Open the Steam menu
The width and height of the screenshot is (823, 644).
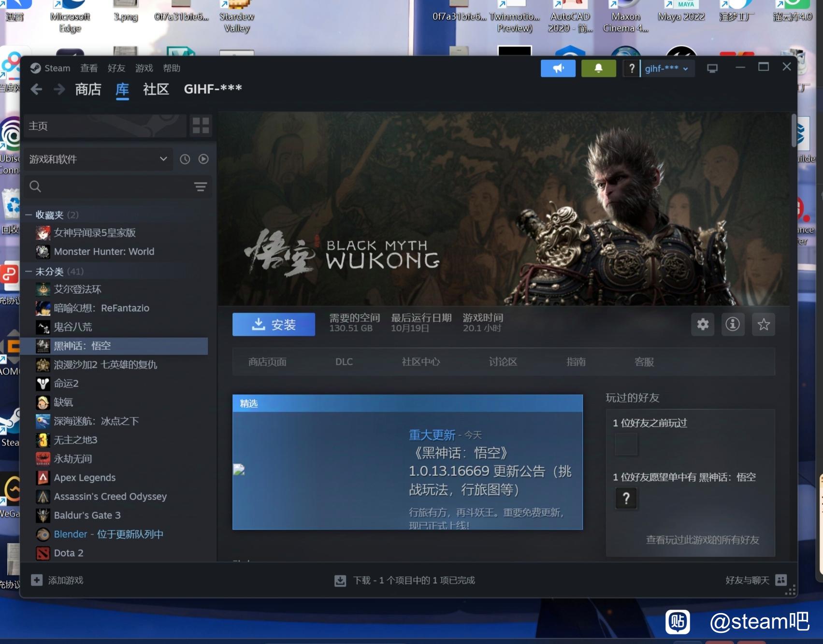pos(57,68)
